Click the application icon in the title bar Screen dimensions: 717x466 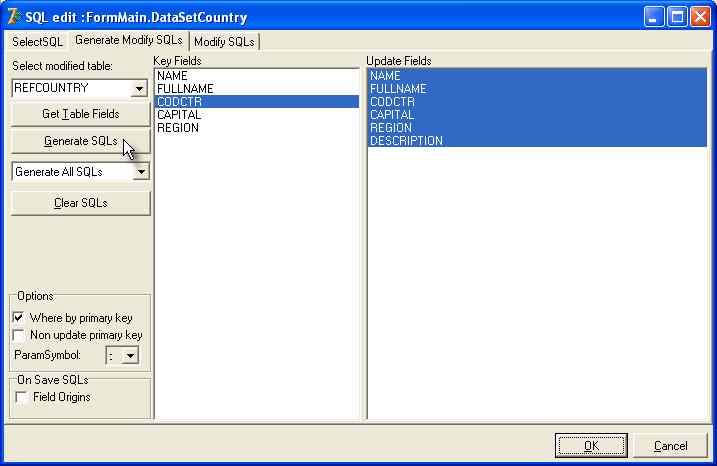point(13,17)
